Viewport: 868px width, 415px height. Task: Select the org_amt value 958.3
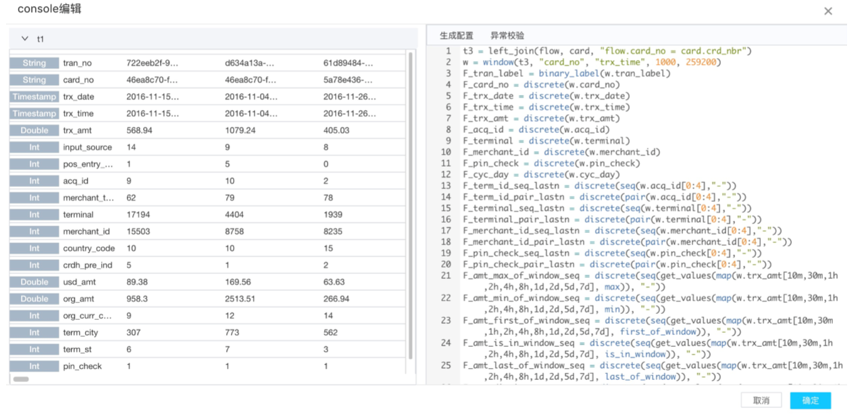(x=138, y=299)
